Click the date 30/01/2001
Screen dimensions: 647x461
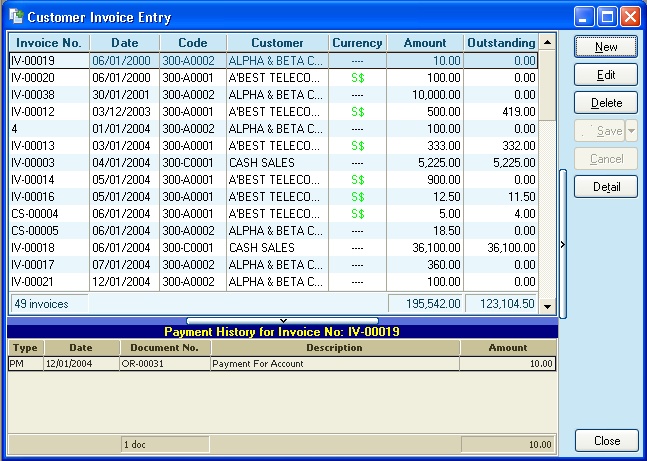[121, 95]
